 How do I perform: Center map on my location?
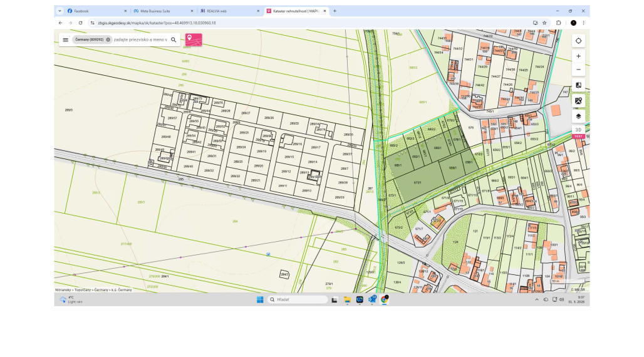point(578,41)
